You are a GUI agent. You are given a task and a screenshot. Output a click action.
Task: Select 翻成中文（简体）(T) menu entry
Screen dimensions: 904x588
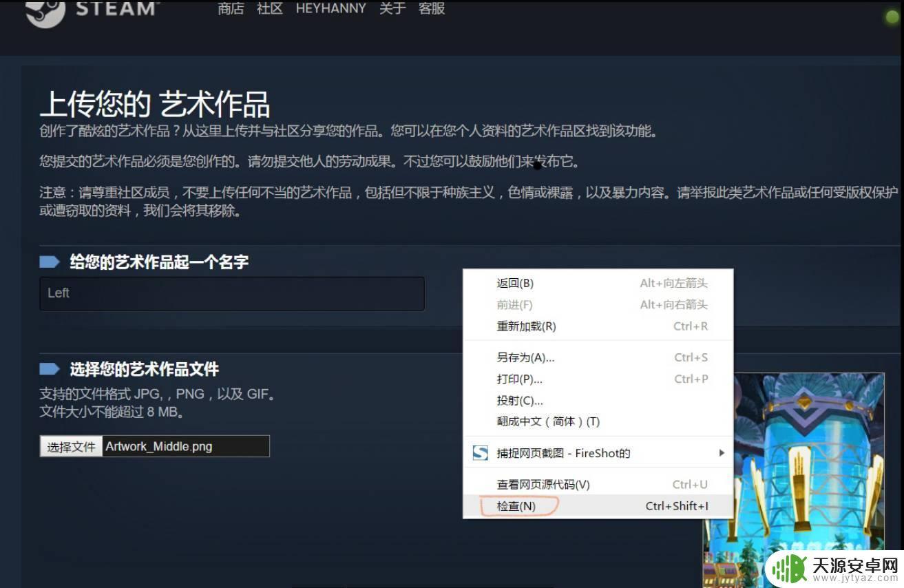pyautogui.click(x=598, y=421)
